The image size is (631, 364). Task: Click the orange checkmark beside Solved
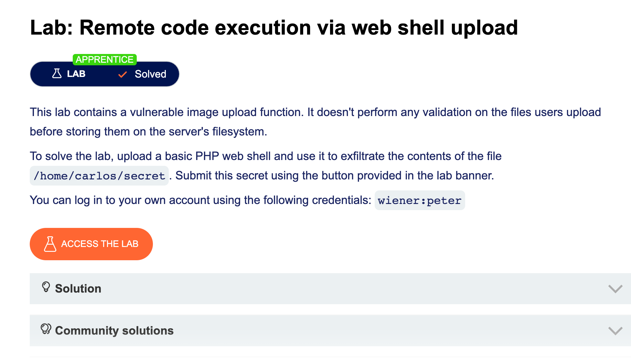pos(123,75)
